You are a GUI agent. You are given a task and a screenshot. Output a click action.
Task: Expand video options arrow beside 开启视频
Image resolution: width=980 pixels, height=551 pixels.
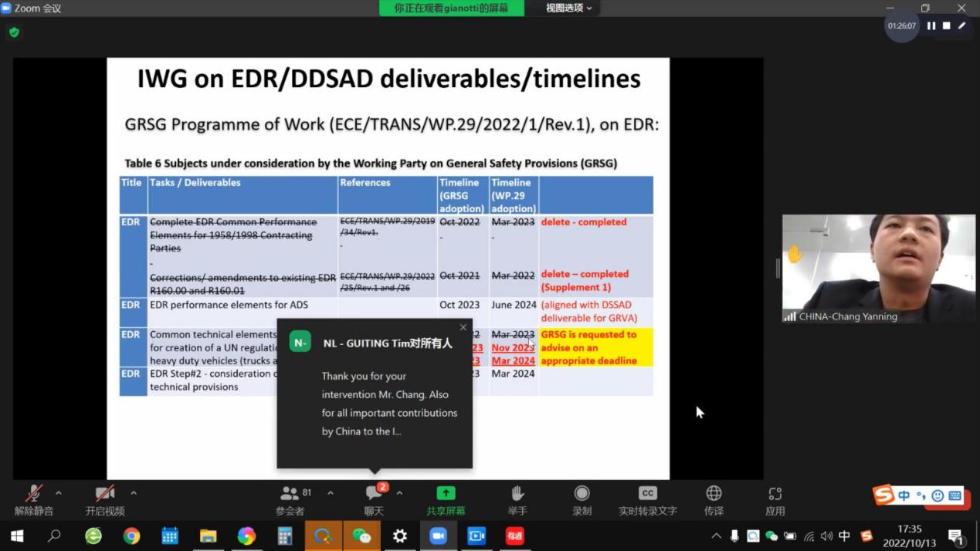(134, 492)
